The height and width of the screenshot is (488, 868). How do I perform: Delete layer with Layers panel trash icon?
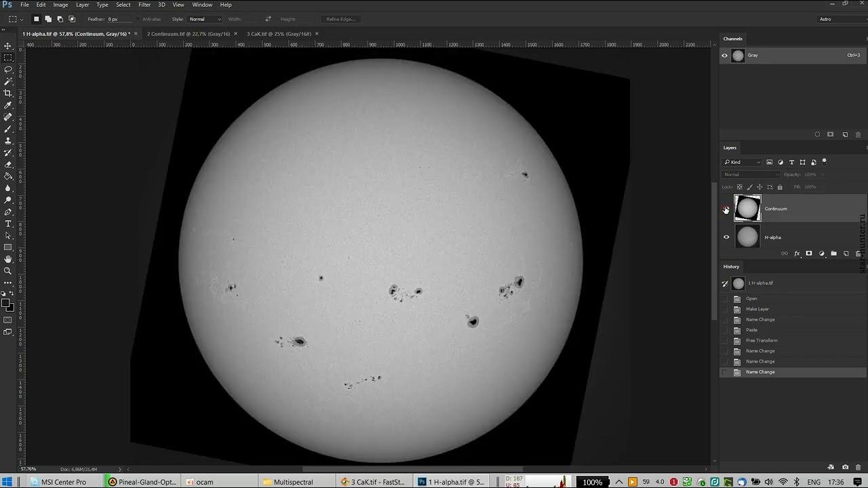coord(858,253)
